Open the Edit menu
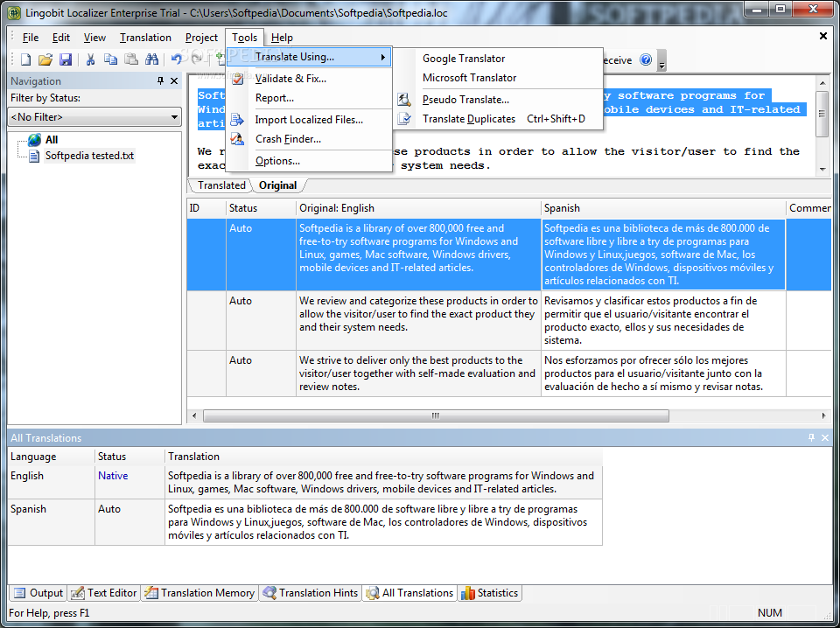 [x=61, y=38]
